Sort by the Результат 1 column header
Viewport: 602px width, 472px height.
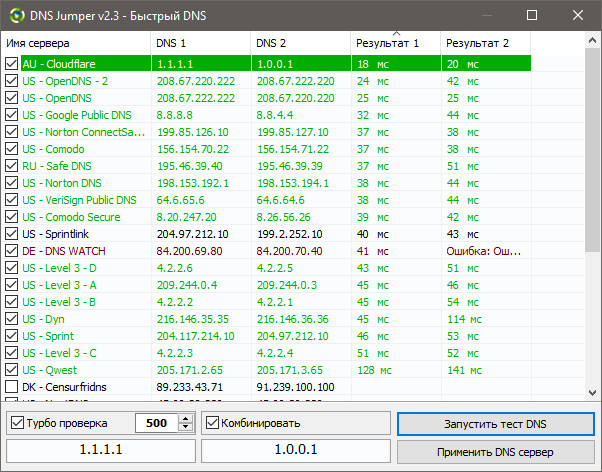[396, 43]
